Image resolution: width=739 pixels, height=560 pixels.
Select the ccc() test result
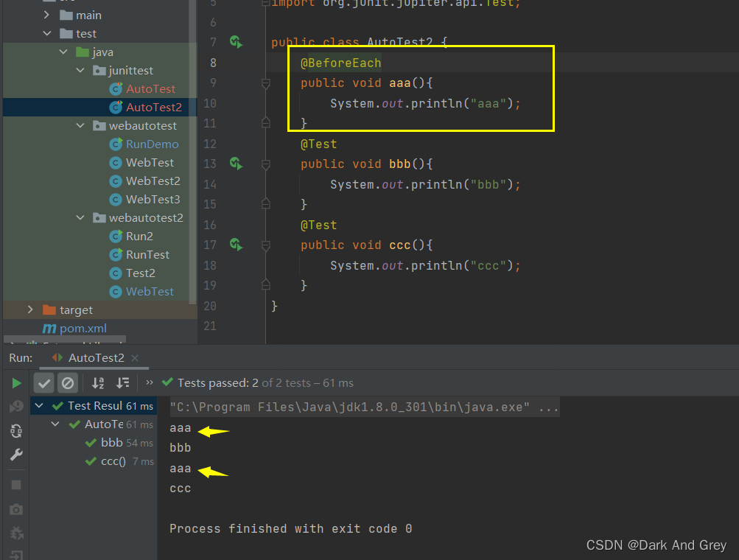point(113,461)
